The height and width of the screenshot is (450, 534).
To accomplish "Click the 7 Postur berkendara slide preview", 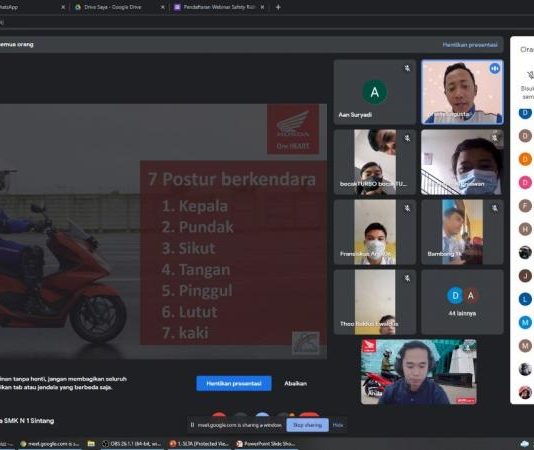I will (x=163, y=232).
